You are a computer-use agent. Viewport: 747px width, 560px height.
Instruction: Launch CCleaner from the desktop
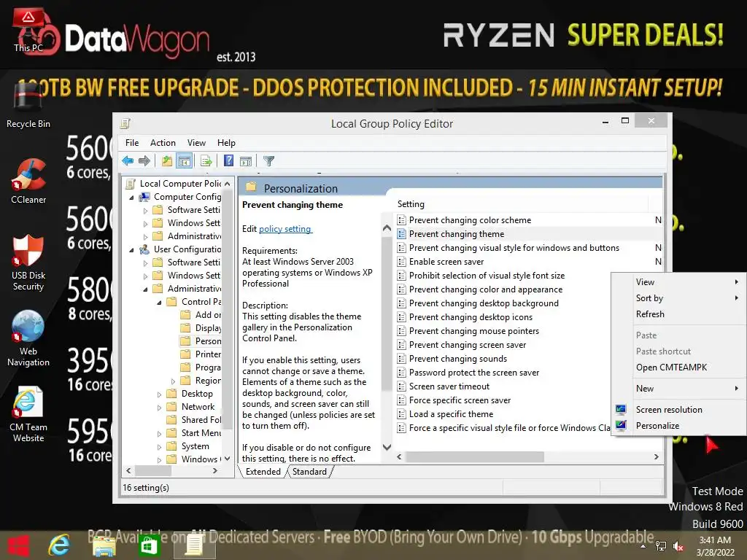coord(28,181)
